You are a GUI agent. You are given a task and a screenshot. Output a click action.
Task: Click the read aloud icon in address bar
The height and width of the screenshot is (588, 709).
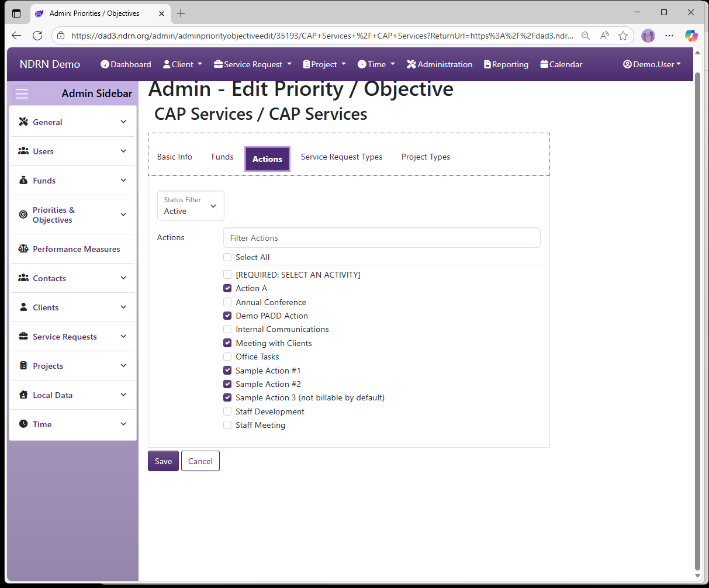coord(604,36)
